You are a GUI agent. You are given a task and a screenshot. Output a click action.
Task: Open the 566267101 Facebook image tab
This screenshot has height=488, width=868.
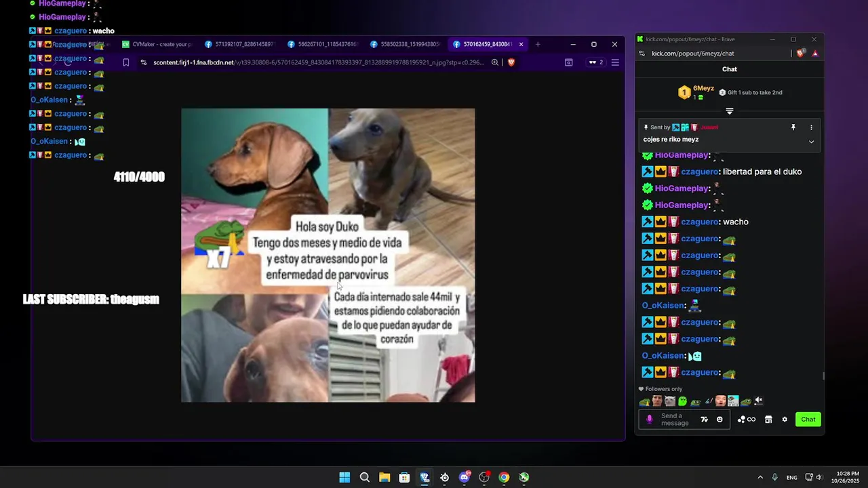point(323,44)
